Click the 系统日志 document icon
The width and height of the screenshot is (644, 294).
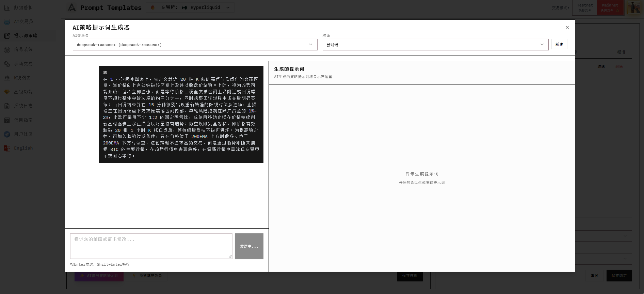(7, 106)
